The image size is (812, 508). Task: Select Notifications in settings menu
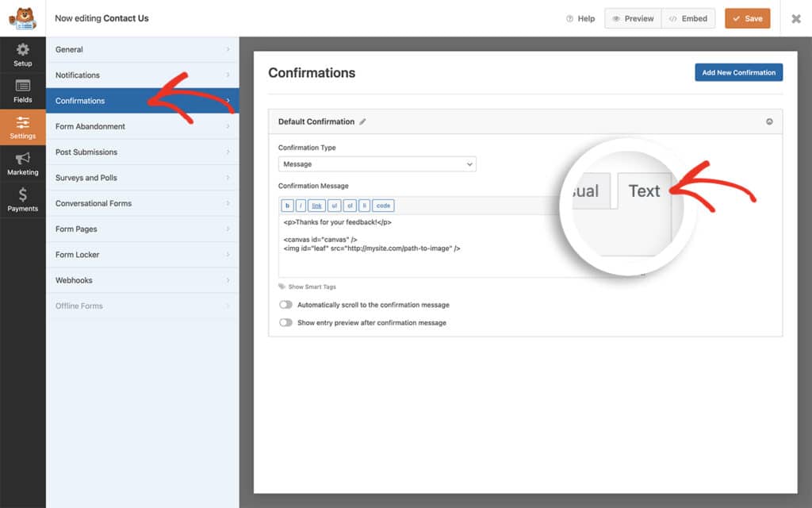(x=143, y=75)
